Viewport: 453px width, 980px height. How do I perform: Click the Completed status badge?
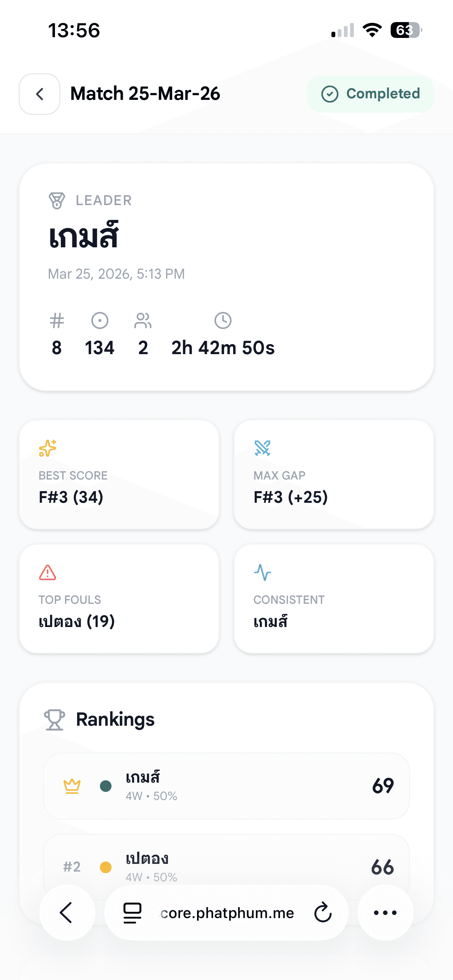[370, 94]
